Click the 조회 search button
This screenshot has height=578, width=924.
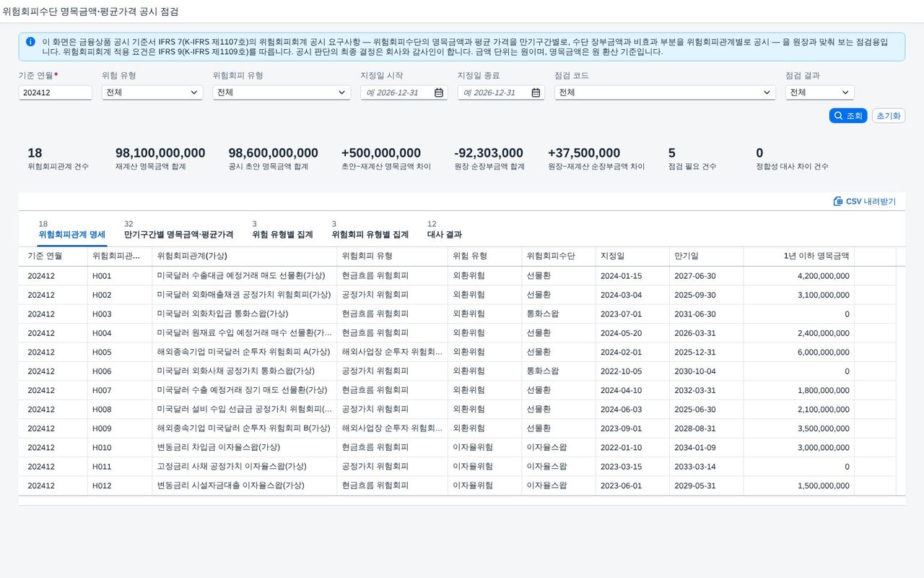pos(848,116)
